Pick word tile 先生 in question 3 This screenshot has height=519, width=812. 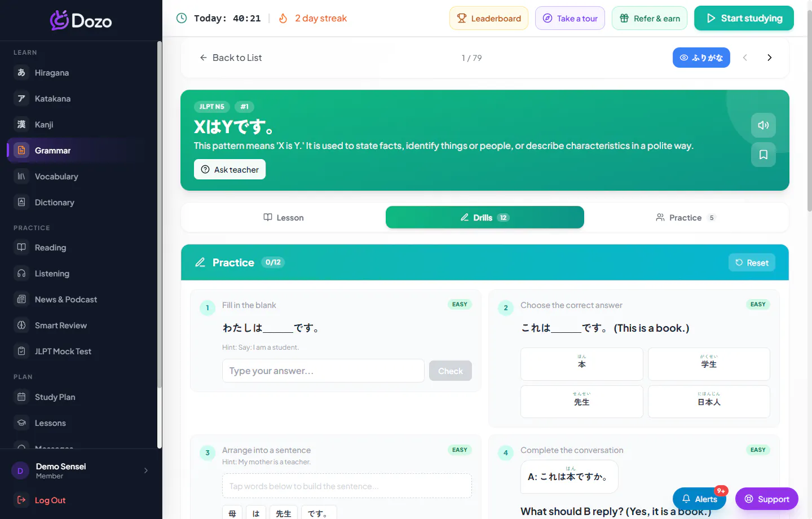(284, 513)
